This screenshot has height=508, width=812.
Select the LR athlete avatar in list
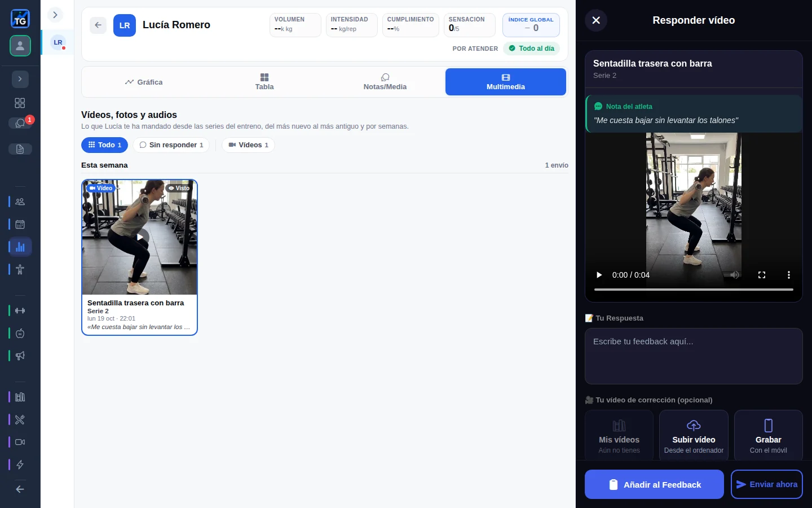click(x=58, y=42)
